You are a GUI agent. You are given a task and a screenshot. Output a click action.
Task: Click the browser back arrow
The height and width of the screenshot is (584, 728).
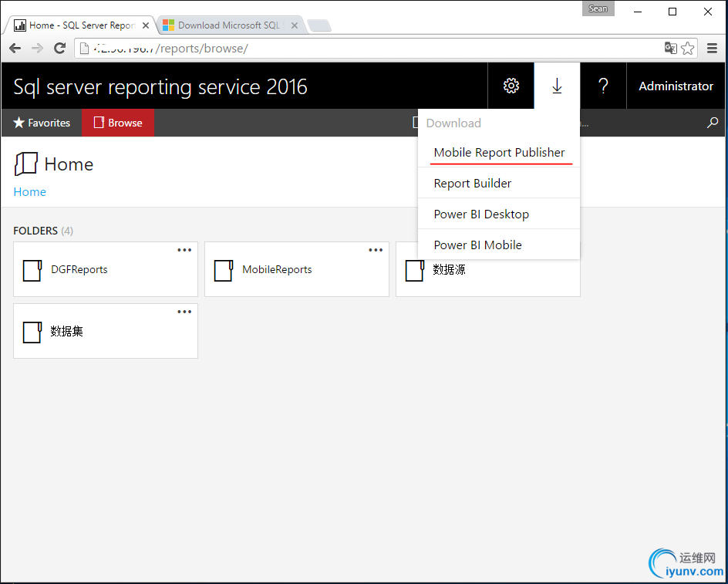point(15,49)
